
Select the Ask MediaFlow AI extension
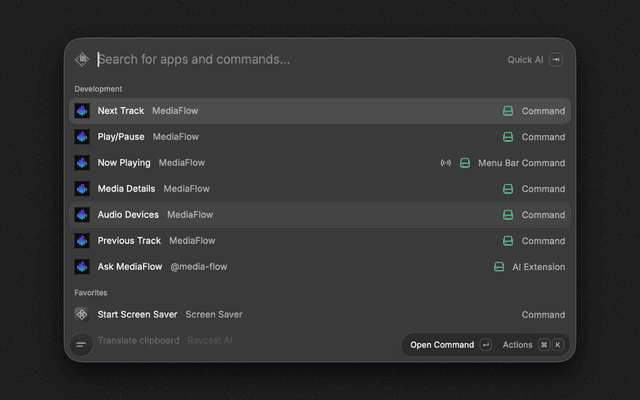coord(320,267)
